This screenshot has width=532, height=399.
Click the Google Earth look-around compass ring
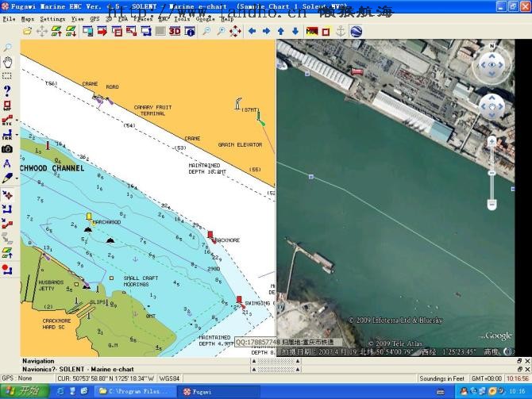pos(492,65)
